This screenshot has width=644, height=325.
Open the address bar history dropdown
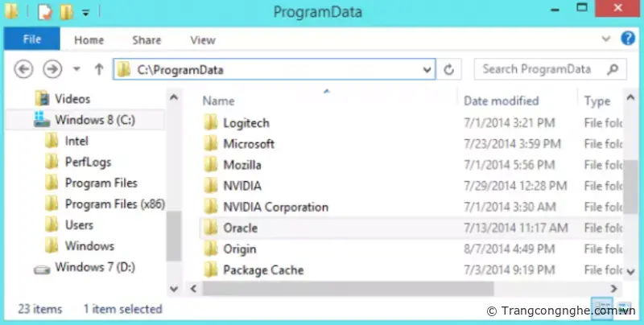(427, 70)
